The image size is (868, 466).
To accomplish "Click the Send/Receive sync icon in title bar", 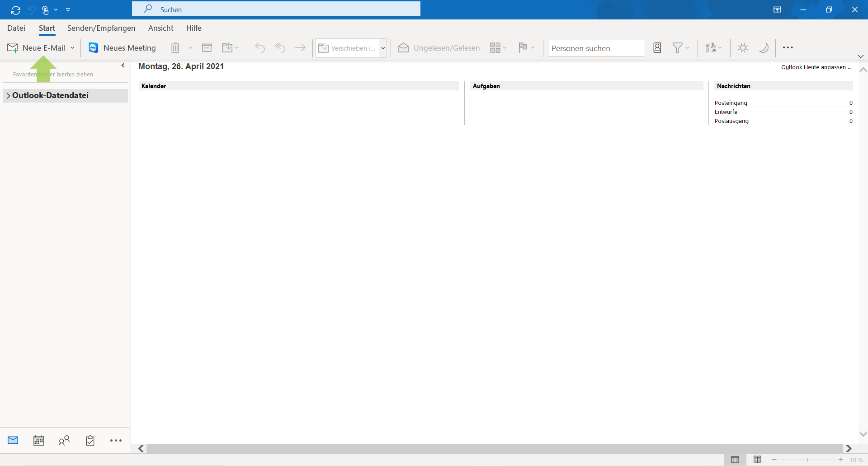I will tap(16, 10).
